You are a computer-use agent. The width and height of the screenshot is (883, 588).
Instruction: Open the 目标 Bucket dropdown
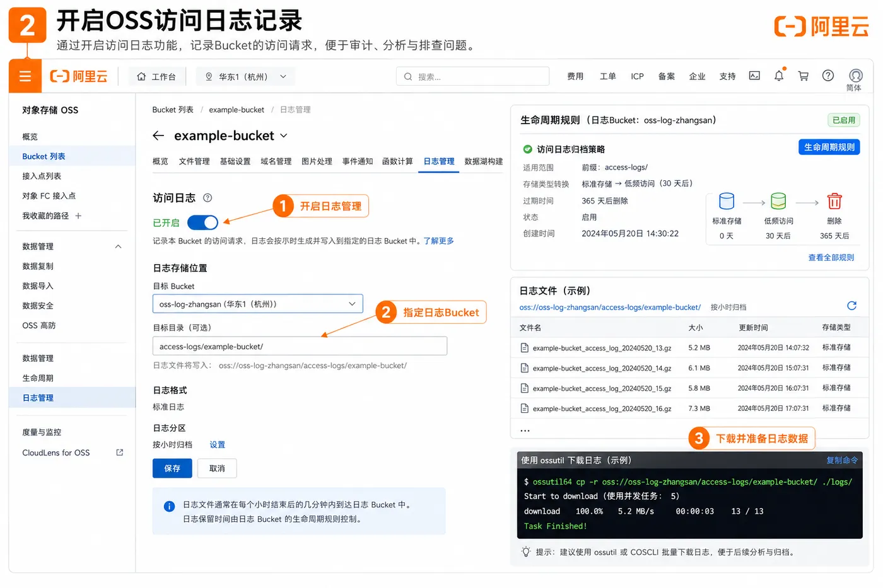click(258, 304)
